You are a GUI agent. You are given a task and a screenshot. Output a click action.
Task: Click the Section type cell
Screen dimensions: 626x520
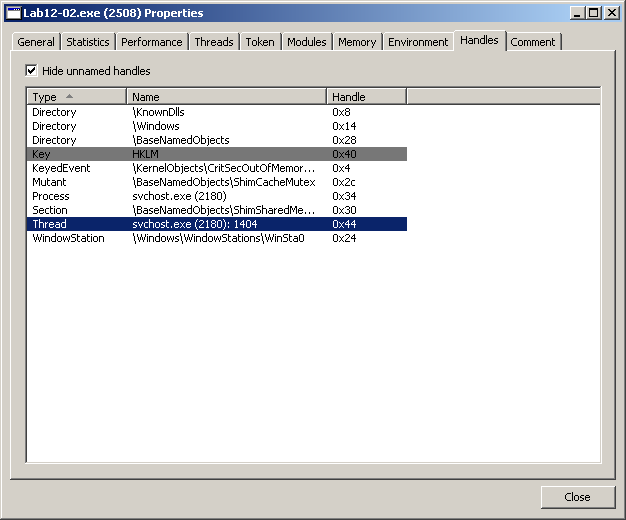[50, 210]
